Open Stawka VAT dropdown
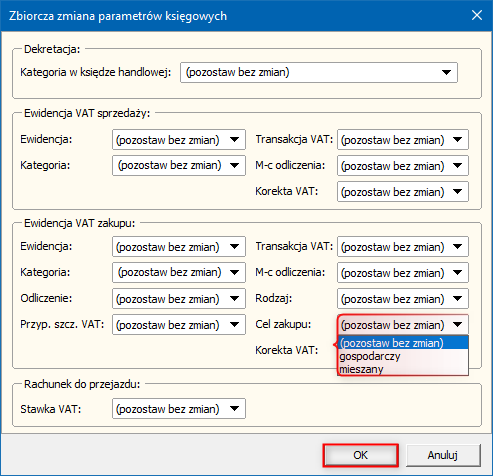Image resolution: width=493 pixels, height=476 pixels. coord(179,409)
